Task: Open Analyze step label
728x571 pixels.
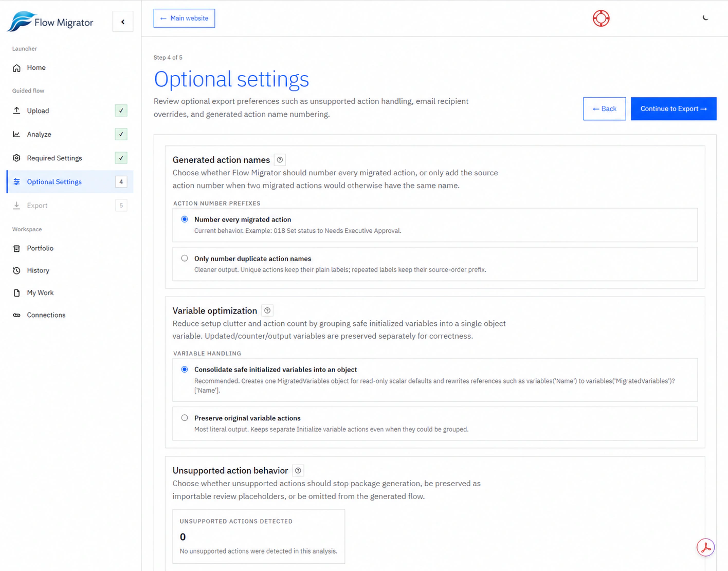Action: 39,134
